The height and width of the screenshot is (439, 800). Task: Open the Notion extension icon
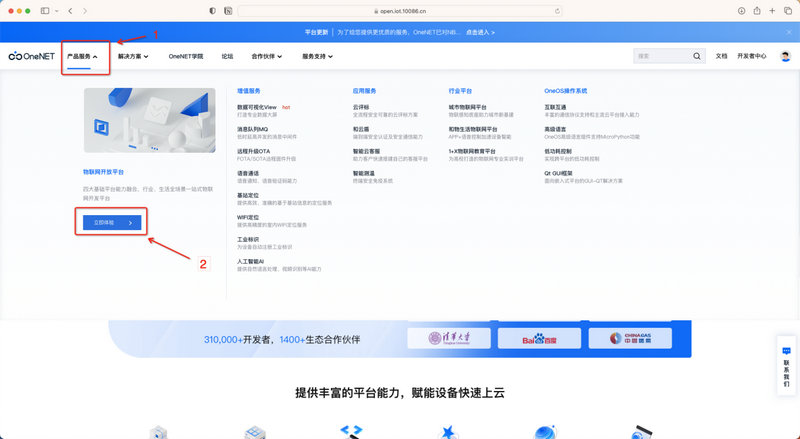coord(228,11)
